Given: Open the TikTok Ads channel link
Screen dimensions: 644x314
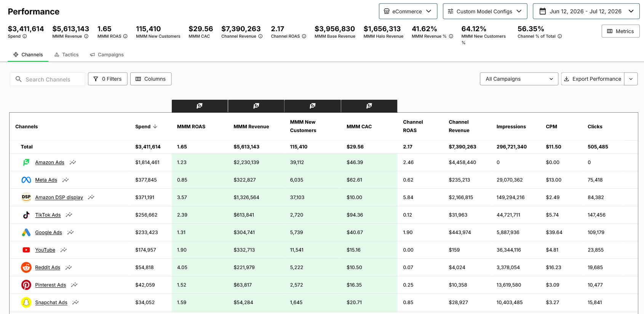Looking at the screenshot, I should (48, 215).
